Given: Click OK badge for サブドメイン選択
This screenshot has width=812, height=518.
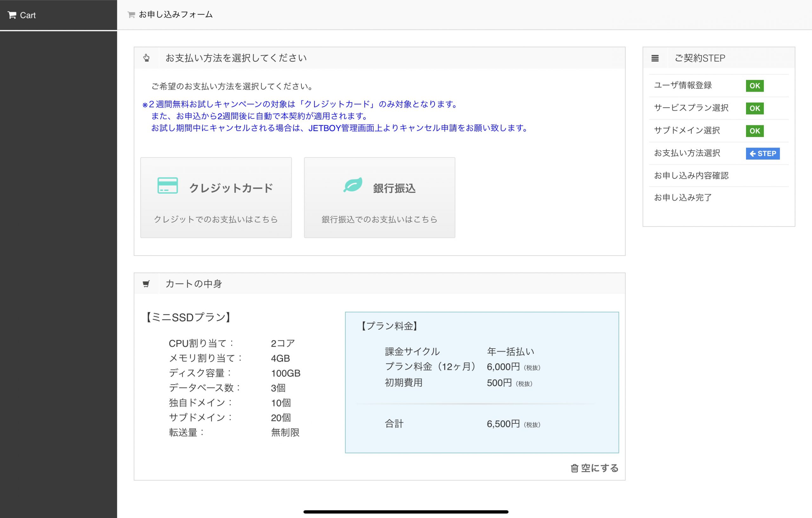Looking at the screenshot, I should tap(755, 131).
